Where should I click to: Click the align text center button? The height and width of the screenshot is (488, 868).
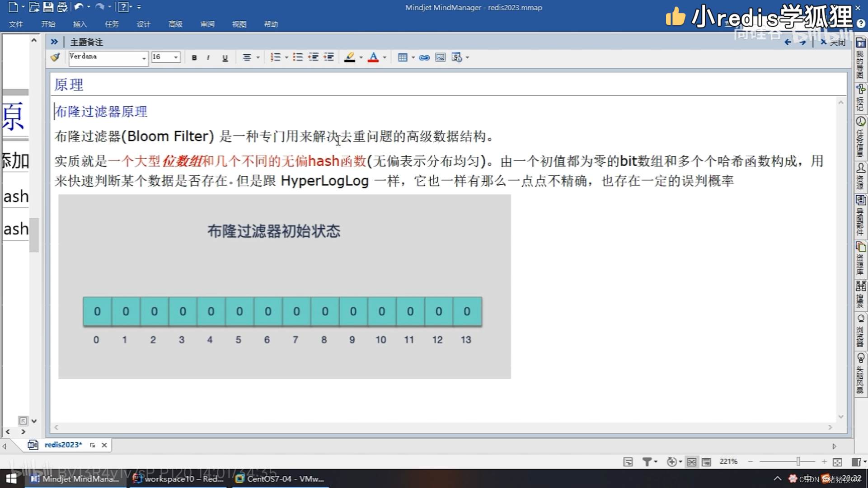click(247, 57)
